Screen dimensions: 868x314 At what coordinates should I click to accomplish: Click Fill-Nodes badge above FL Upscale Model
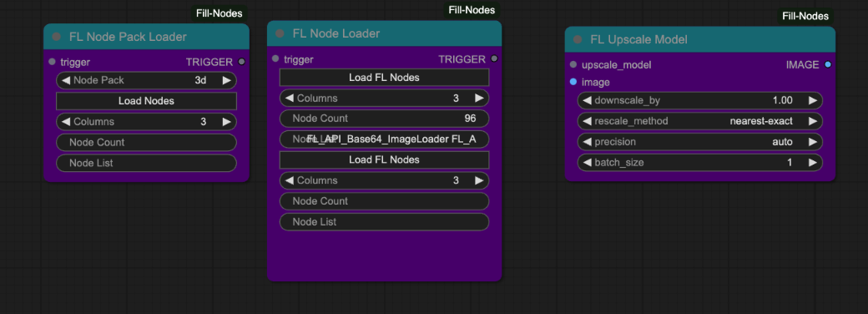click(805, 16)
